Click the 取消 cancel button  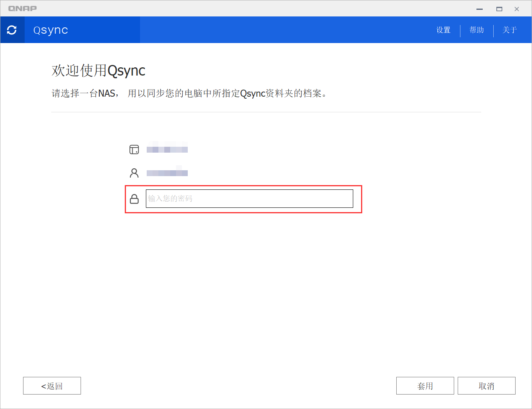(x=487, y=386)
